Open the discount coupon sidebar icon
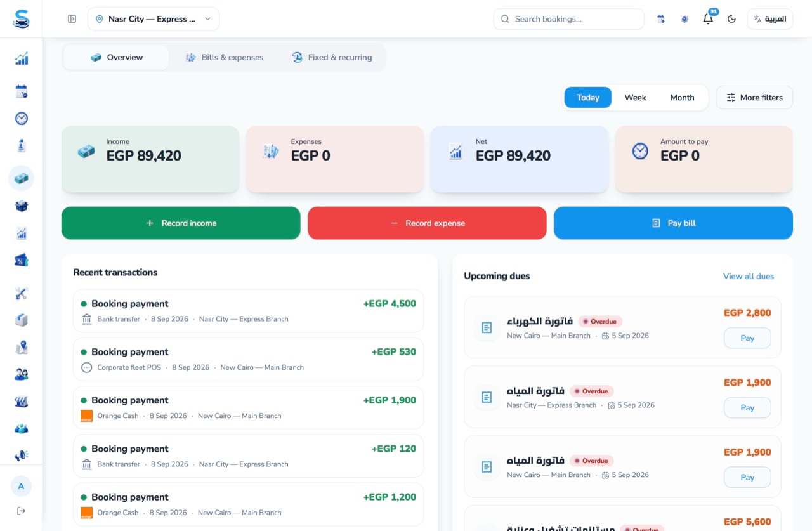This screenshot has height=531, width=812. [x=22, y=260]
